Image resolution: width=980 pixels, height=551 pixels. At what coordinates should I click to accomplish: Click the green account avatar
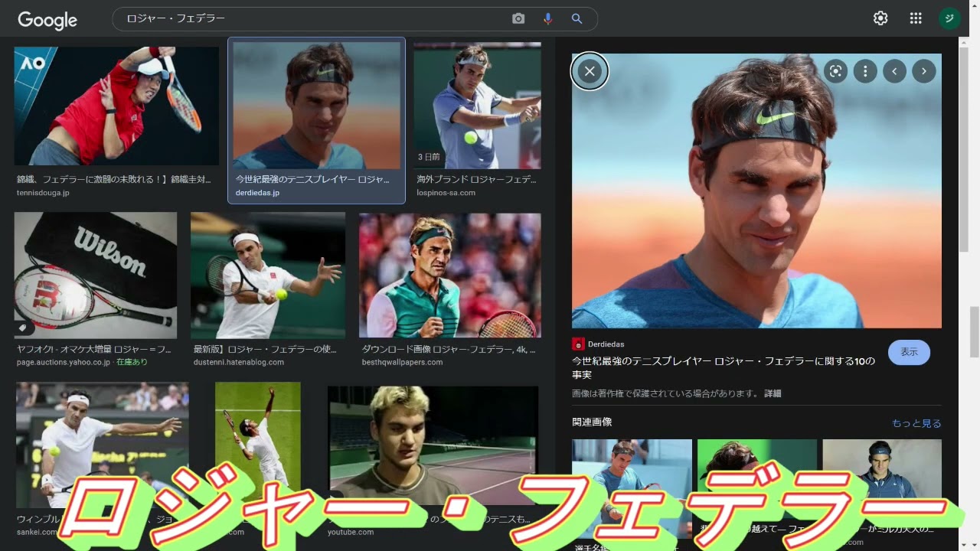point(949,18)
